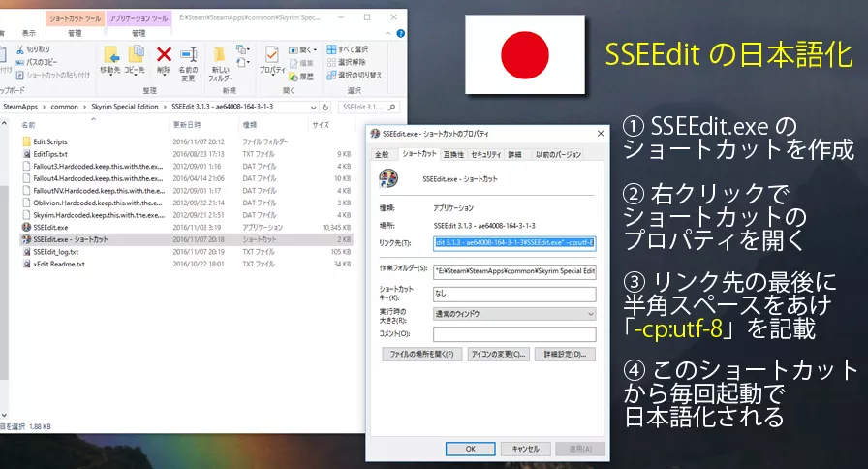The height and width of the screenshot is (469, 868).
Task: Click the Open (開く) ribbon icon
Action: 294,49
